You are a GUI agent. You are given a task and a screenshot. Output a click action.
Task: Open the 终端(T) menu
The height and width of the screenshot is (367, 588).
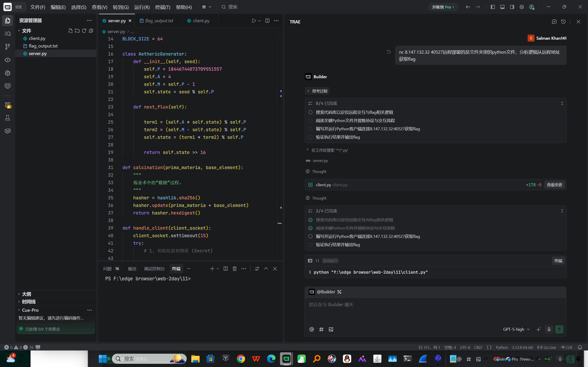click(163, 7)
